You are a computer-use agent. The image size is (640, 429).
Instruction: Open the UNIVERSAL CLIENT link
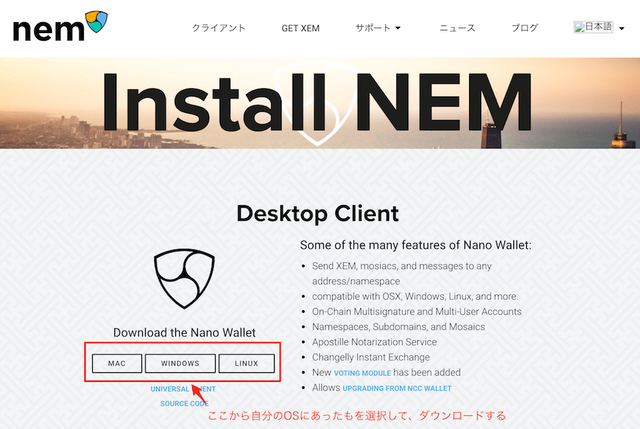coord(183,389)
